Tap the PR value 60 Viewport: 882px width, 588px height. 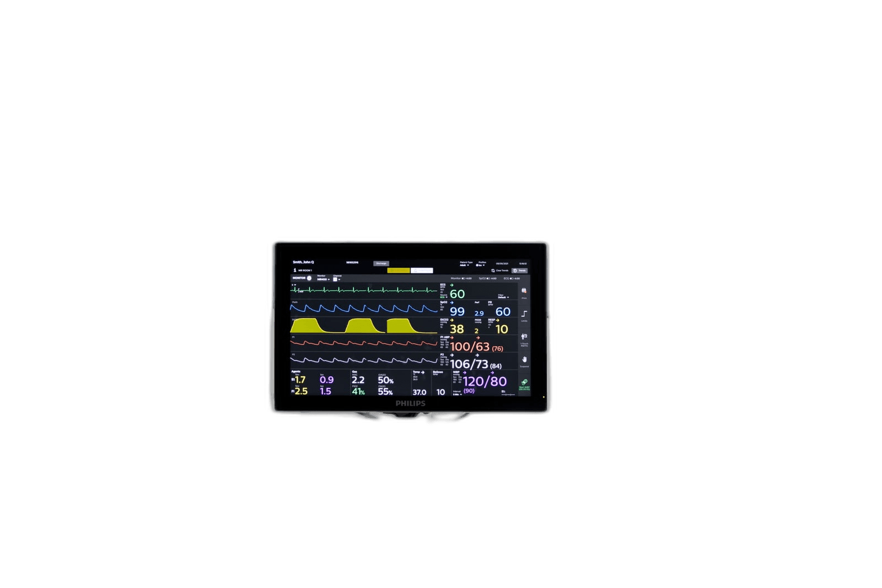click(503, 311)
